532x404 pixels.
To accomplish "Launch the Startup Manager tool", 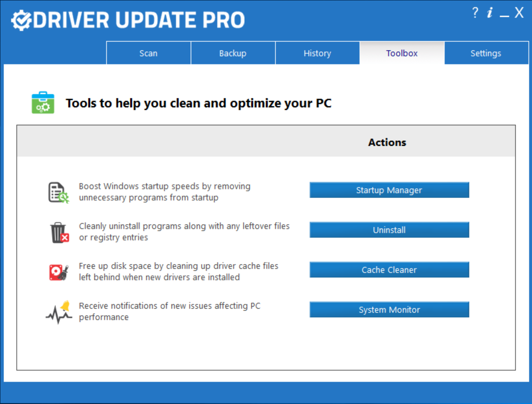I will pos(389,190).
